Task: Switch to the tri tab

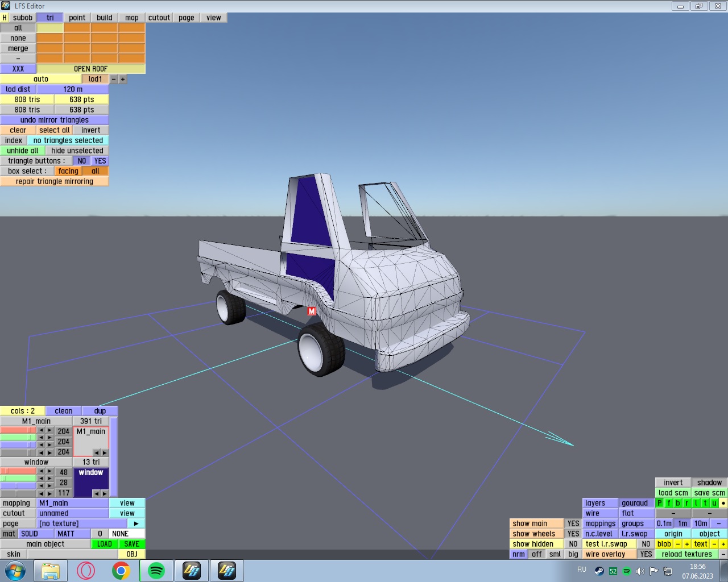Action: pos(50,18)
